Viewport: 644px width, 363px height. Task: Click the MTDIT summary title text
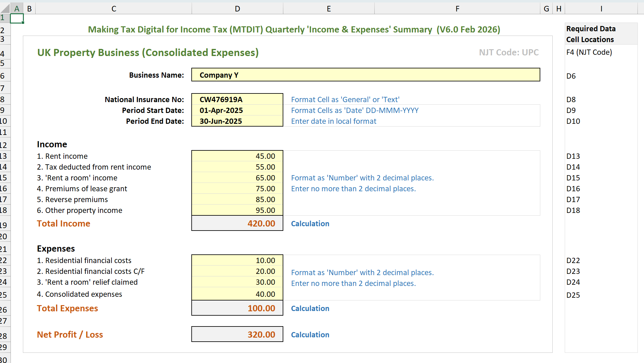click(x=294, y=29)
